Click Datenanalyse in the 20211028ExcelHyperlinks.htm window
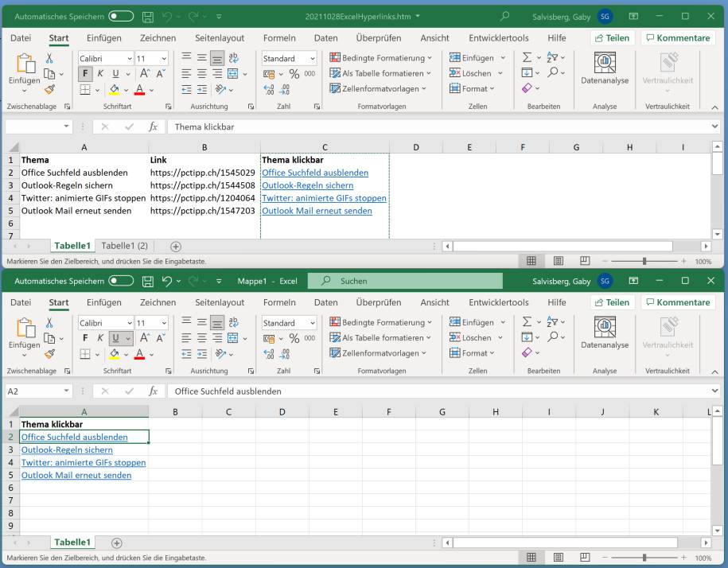 [x=605, y=68]
